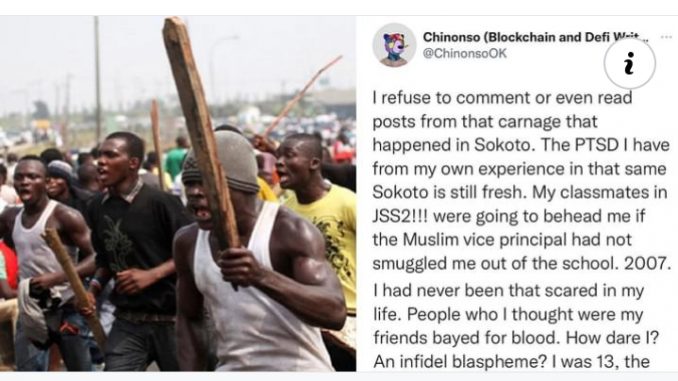Open the Chinonso (Blockchain and Defi) display name
The width and height of the screenshot is (678, 381).
coord(536,37)
